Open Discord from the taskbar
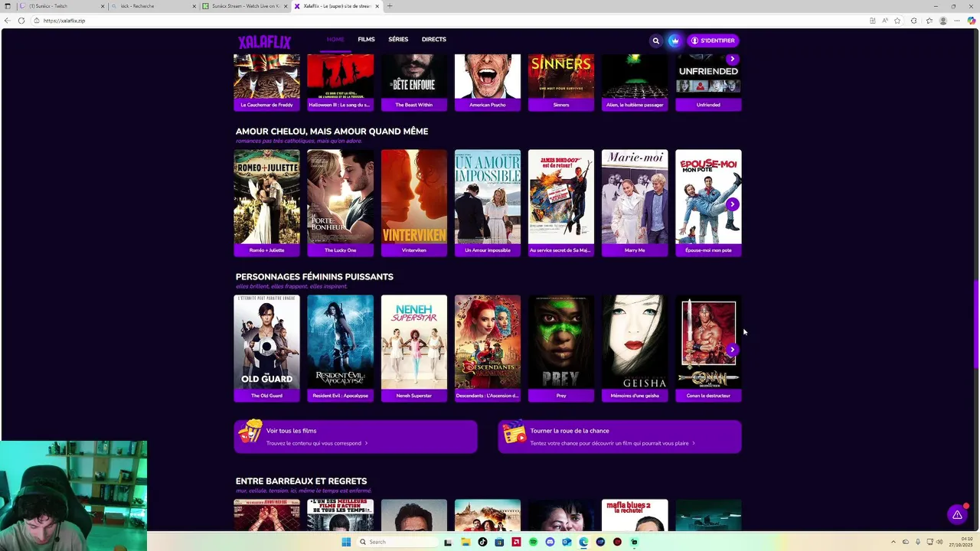The image size is (980, 551). (550, 542)
